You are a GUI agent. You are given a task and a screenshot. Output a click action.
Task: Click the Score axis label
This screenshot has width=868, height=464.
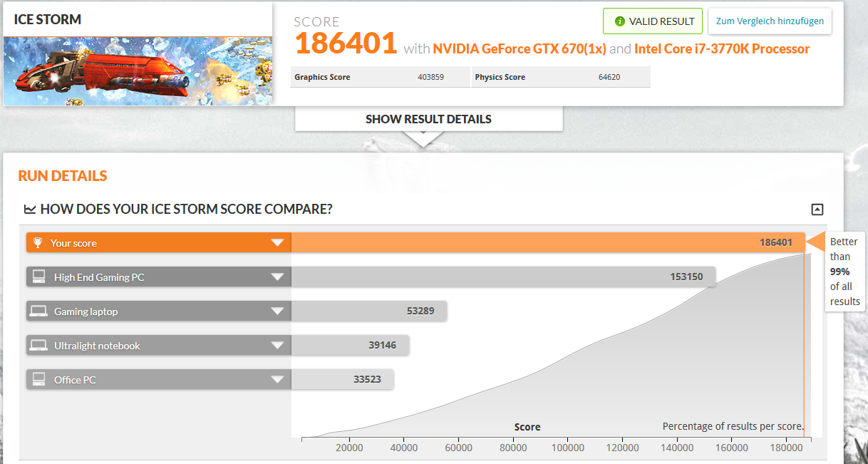527,427
